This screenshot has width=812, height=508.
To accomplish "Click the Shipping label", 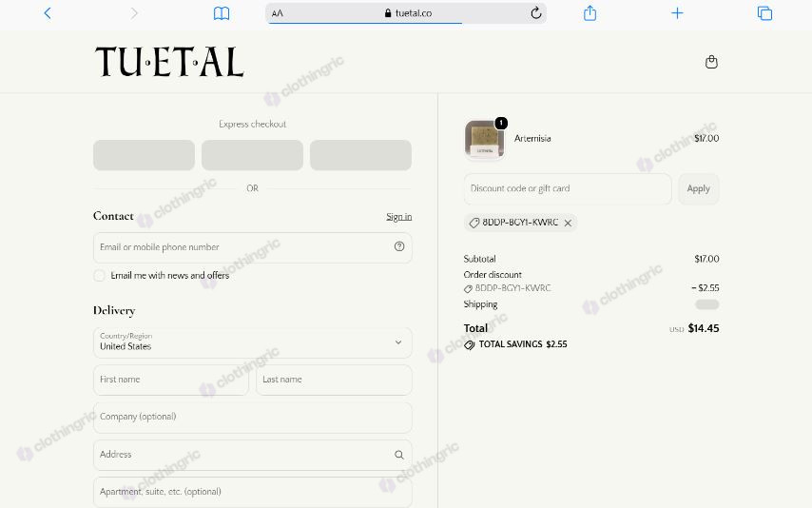I will click(x=480, y=304).
